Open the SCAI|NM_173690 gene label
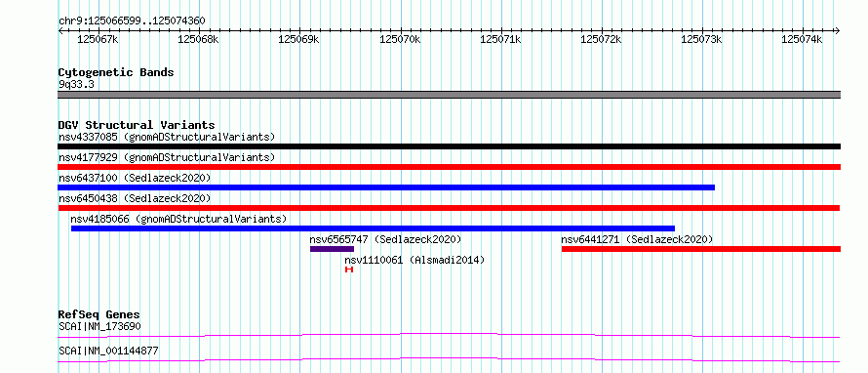This screenshot has height=373, width=868. (99, 326)
